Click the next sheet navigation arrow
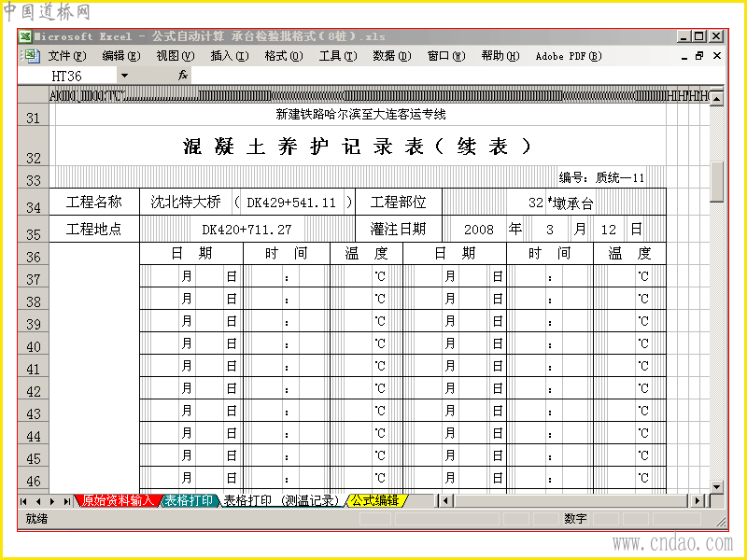The image size is (747, 560). [52, 501]
